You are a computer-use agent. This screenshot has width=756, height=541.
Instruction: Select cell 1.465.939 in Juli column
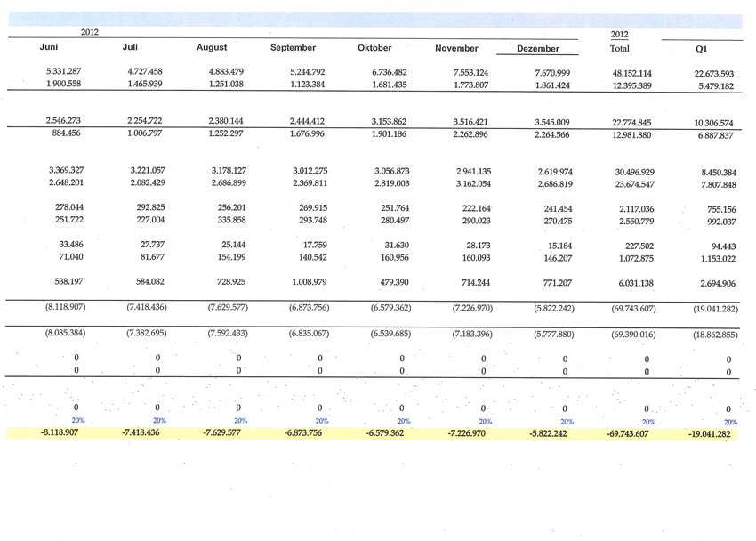[145, 84]
